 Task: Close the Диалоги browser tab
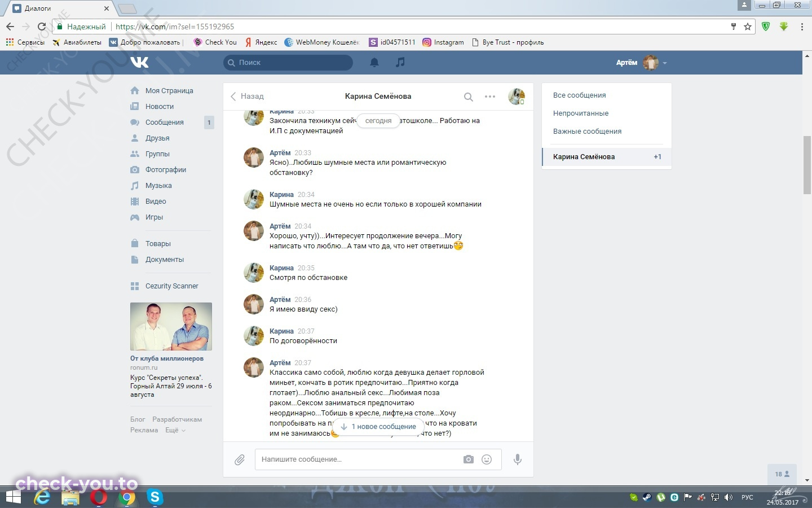pos(107,8)
